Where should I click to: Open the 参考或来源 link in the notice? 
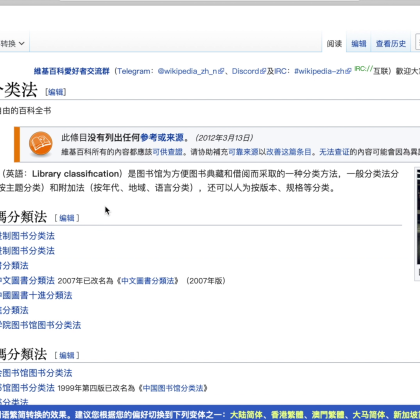(x=162, y=137)
